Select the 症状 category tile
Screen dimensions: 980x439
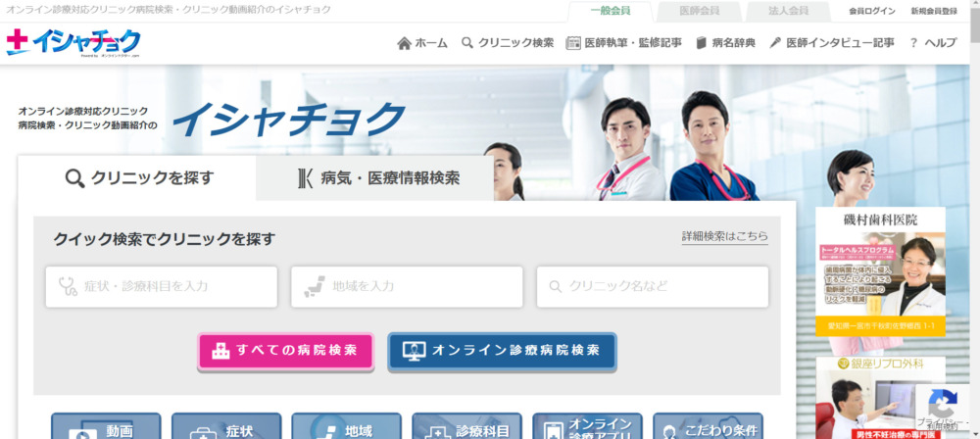[x=226, y=426]
